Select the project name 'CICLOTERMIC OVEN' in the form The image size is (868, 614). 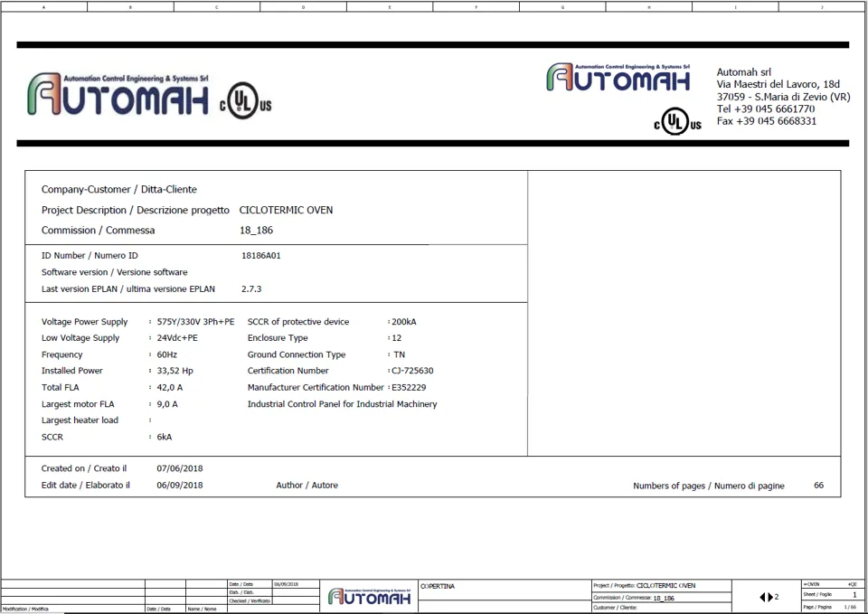[286, 210]
